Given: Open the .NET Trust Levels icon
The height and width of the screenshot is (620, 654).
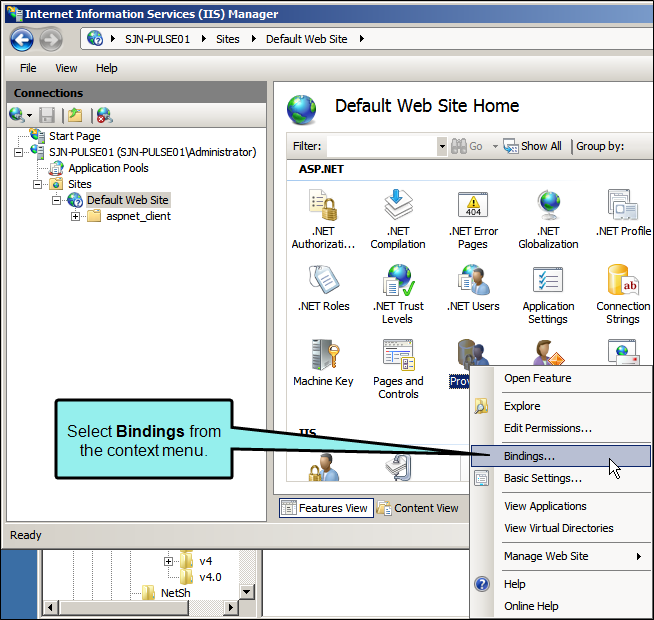Looking at the screenshot, I should [x=398, y=280].
